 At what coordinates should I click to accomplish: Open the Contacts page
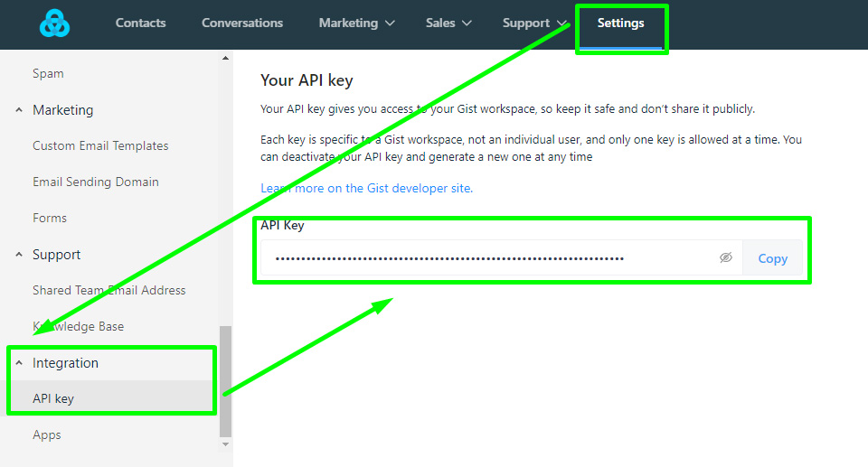pyautogui.click(x=141, y=23)
